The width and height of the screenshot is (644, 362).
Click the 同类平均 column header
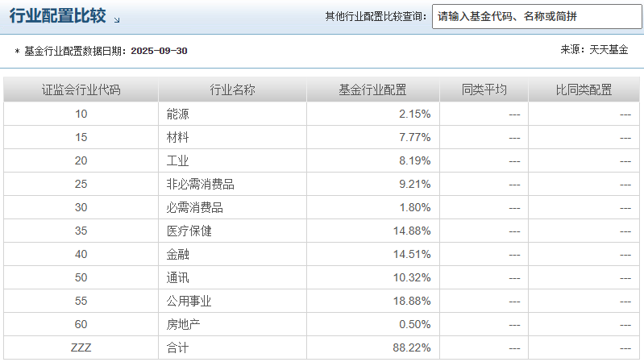(x=484, y=89)
